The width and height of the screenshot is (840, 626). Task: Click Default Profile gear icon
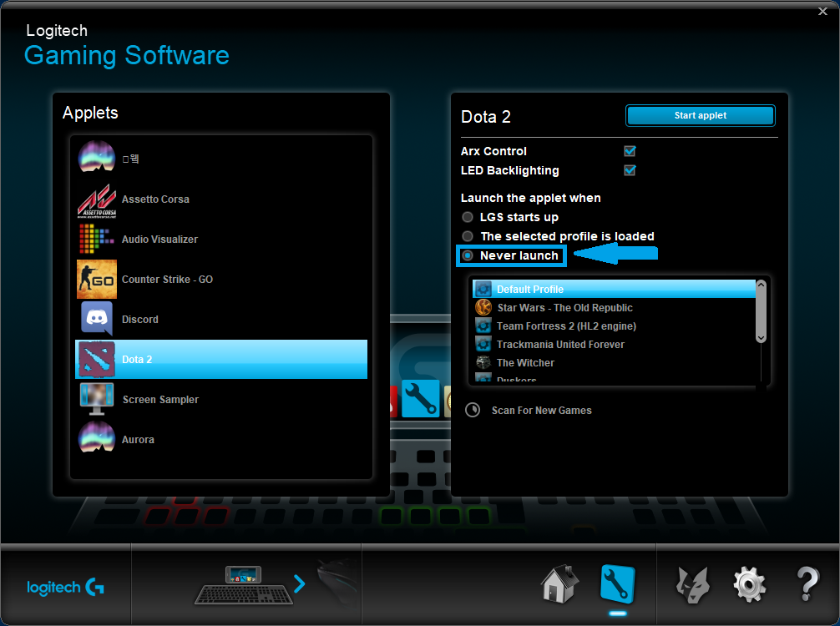(483, 289)
